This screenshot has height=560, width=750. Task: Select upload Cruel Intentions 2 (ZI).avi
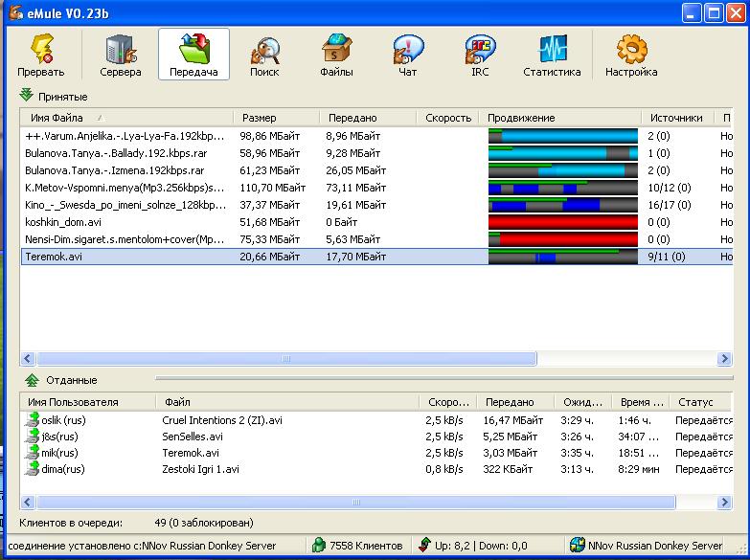coord(222,420)
